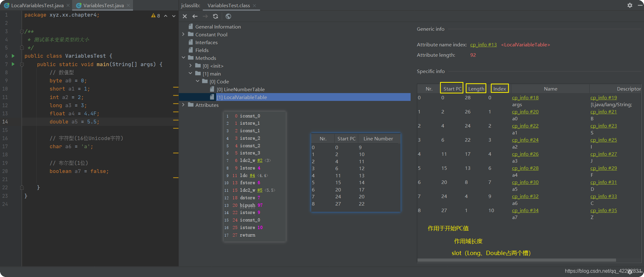This screenshot has width=644, height=277.
Task: Click the #4 constant link on ldc line
Action: [252, 175]
